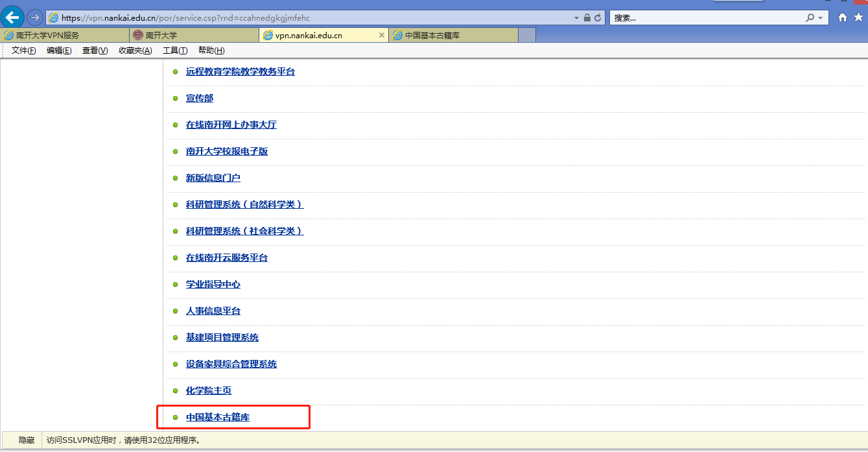The image size is (868, 452).
Task: Click the magnifier search icon
Action: [810, 18]
